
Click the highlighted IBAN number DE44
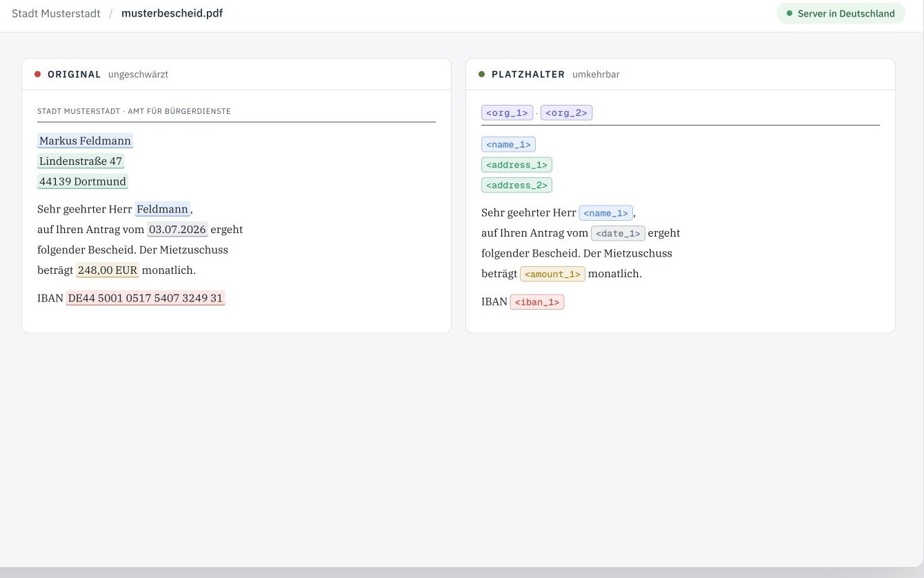tap(145, 298)
